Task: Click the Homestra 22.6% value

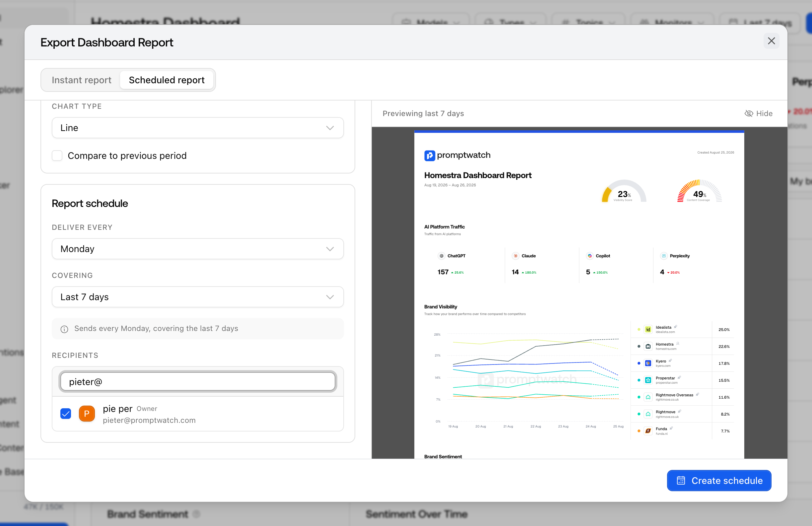Action: coord(724,346)
